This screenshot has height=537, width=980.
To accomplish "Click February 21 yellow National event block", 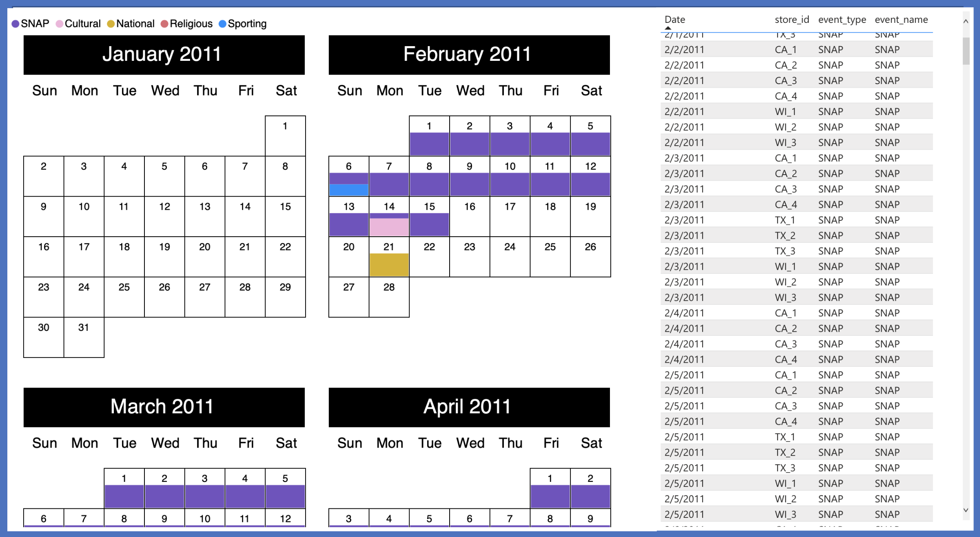I will pyautogui.click(x=389, y=265).
